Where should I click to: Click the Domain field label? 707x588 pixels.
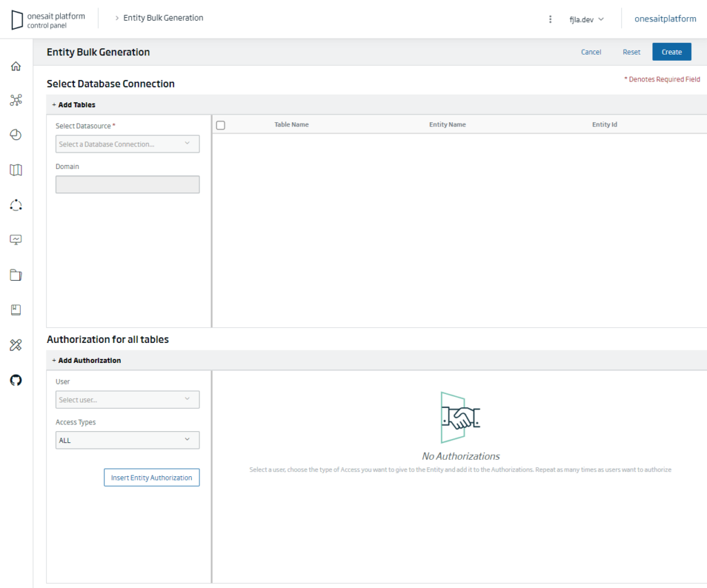pos(67,167)
